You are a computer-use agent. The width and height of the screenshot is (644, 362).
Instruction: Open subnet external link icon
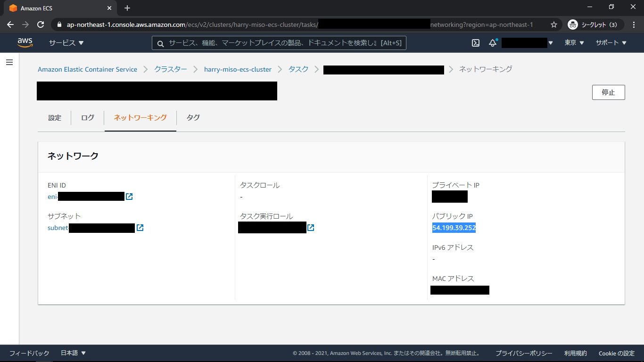pos(140,228)
